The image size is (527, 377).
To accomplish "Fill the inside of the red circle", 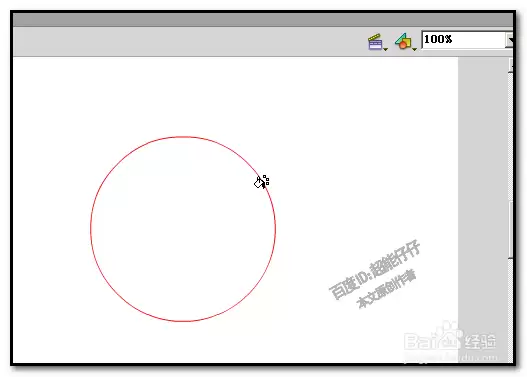I will tap(183, 229).
